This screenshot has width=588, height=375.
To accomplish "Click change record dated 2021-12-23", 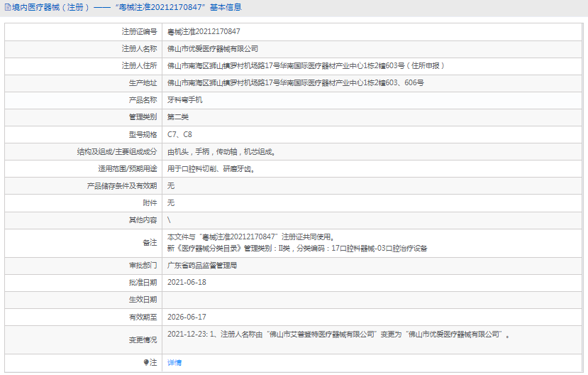I will (338, 335).
